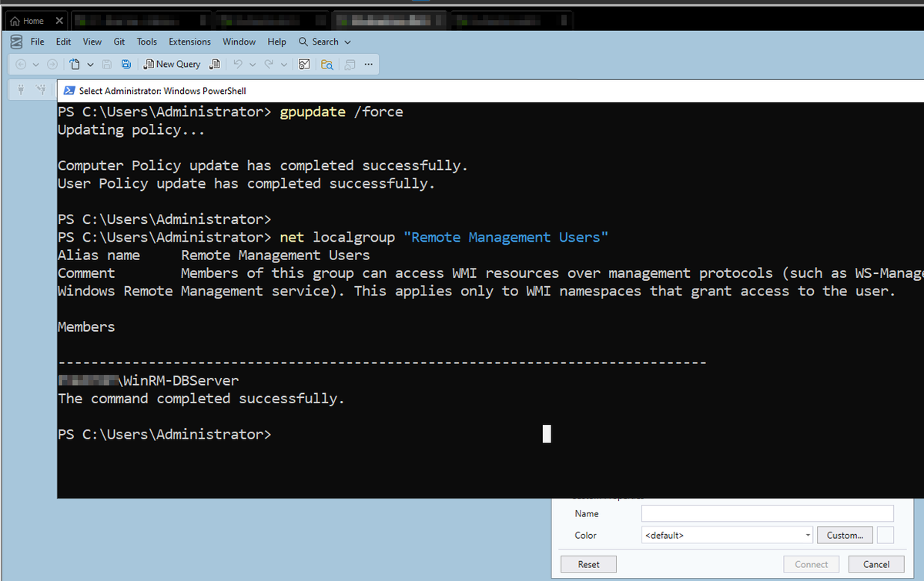
Task: Open the Extensions menu
Action: coord(189,42)
